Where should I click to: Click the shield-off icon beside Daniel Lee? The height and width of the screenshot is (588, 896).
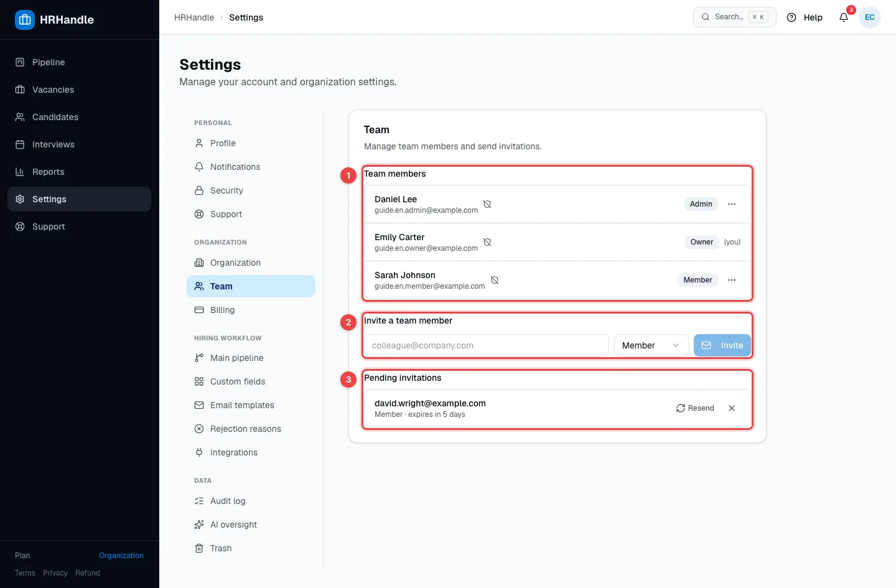point(487,204)
